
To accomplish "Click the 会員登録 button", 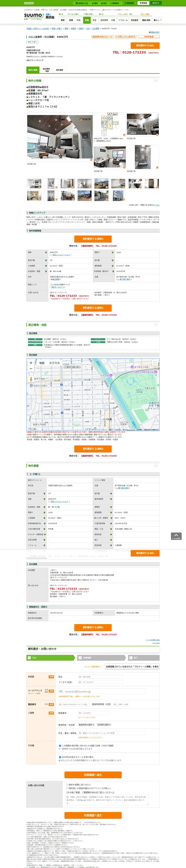I will 143,3.
